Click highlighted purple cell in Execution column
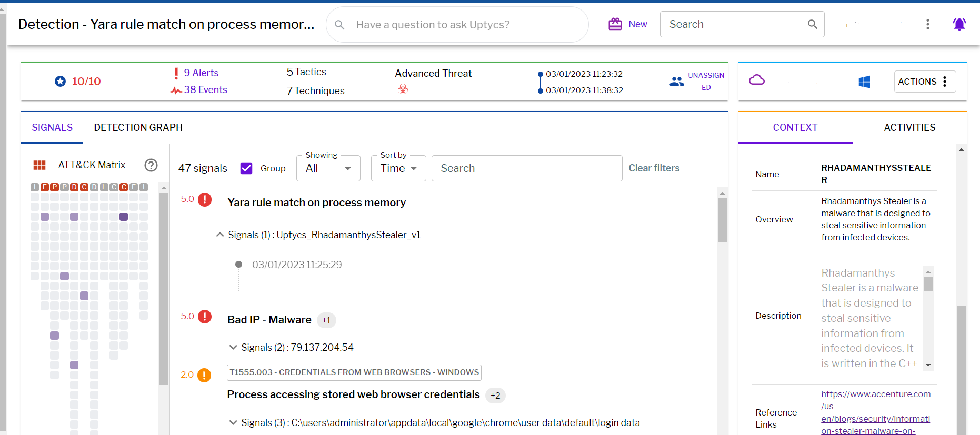 click(x=45, y=217)
